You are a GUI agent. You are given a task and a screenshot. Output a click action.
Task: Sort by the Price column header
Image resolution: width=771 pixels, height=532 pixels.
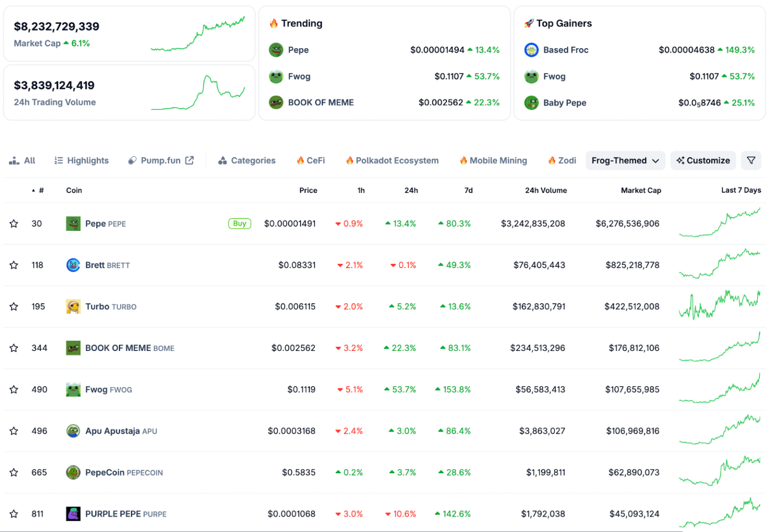[308, 190]
